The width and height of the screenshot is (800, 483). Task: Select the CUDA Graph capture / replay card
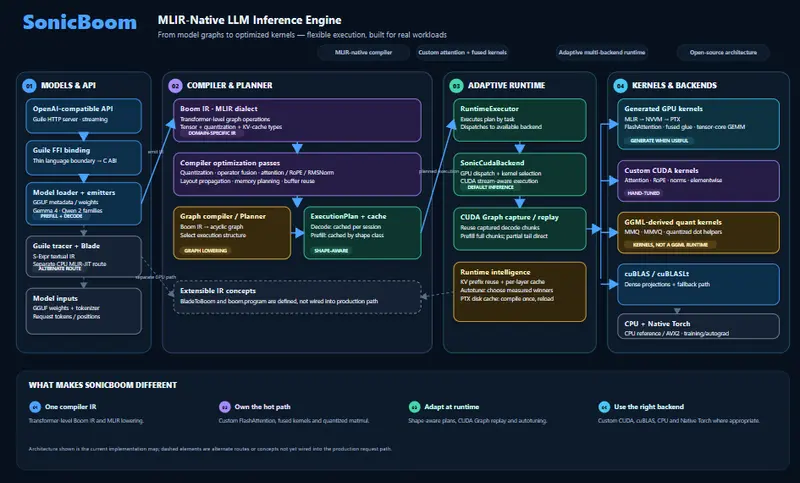click(x=520, y=228)
